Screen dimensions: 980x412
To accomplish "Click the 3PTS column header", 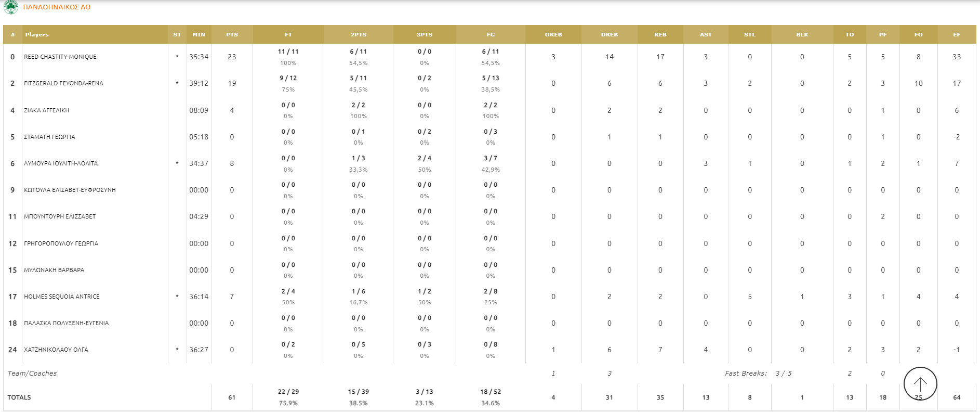I will pos(425,34).
